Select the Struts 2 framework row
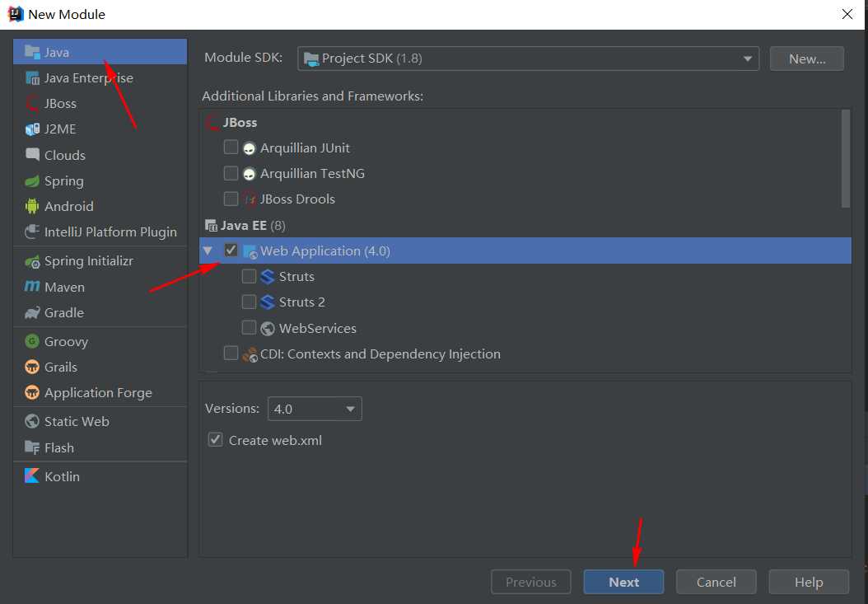 tap(525, 302)
